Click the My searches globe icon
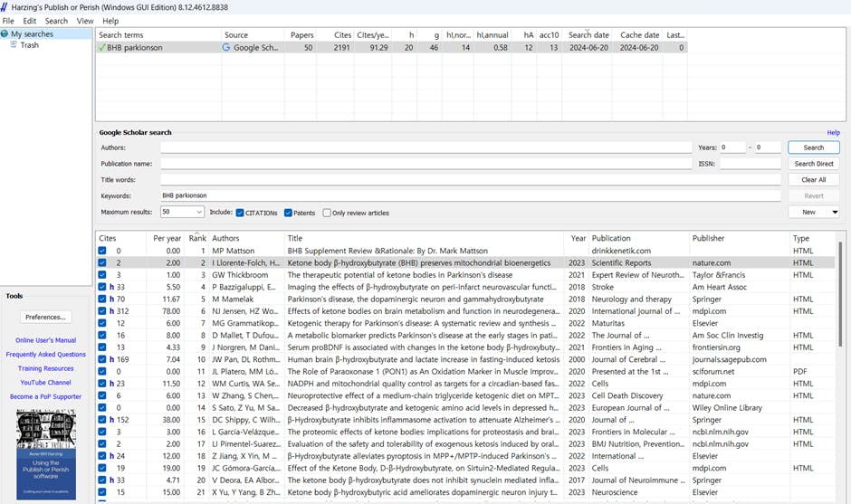 coord(5,34)
